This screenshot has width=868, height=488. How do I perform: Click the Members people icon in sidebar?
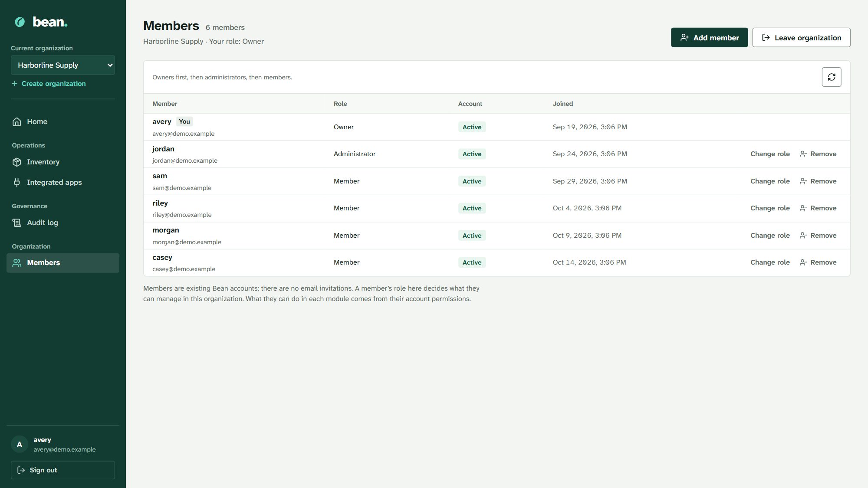point(17,263)
